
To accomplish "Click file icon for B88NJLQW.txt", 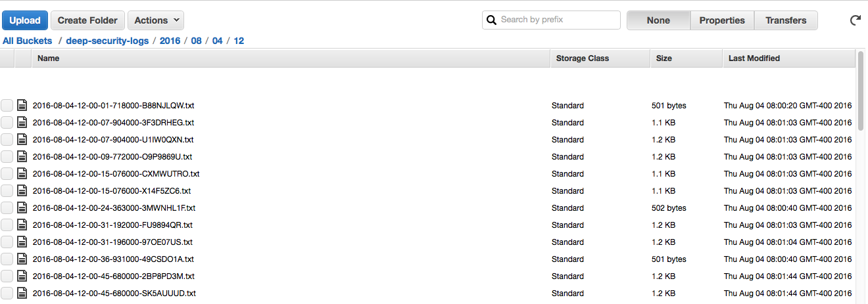I will [x=23, y=106].
